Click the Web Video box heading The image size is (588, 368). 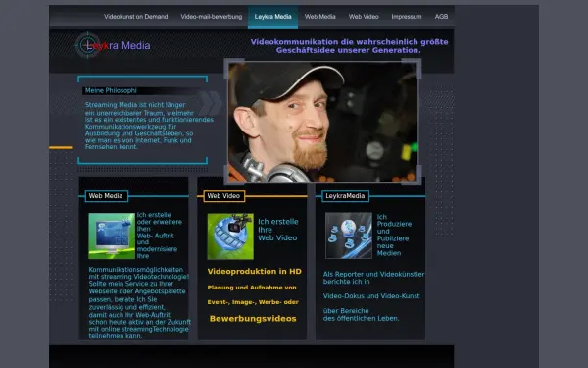pos(223,196)
